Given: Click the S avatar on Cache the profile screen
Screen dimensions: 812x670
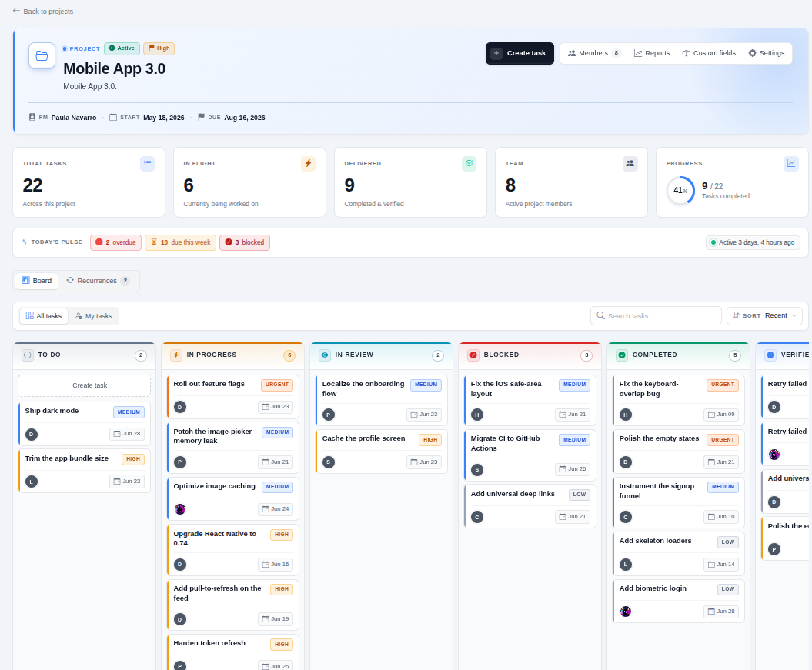Looking at the screenshot, I should click(329, 462).
